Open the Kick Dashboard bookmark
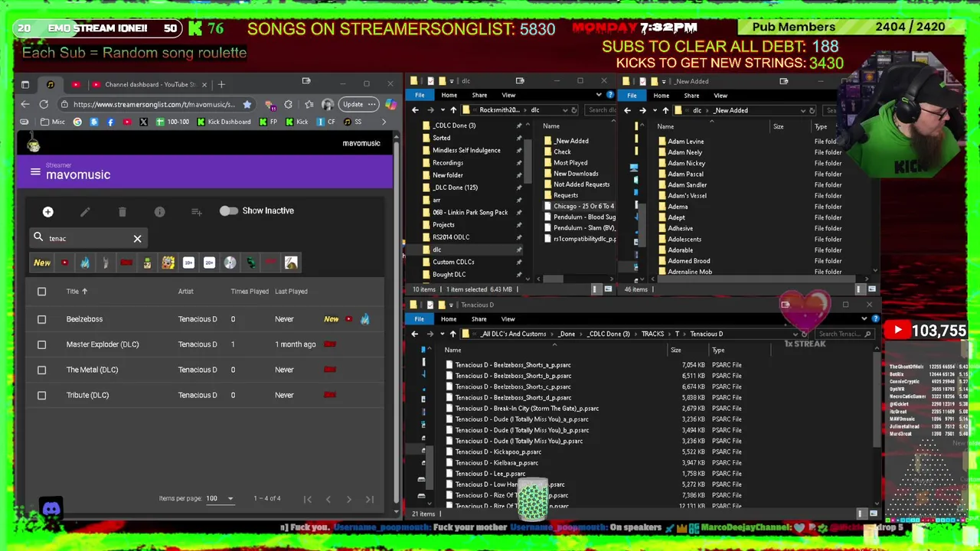 pos(224,122)
